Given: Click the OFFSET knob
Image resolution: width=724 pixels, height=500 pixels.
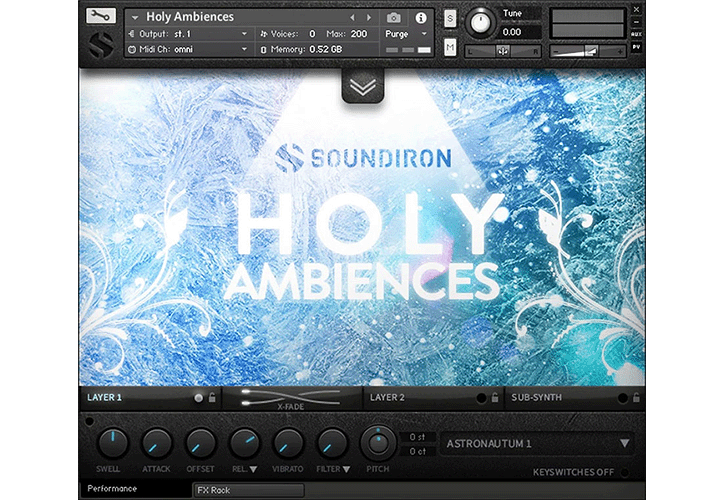Looking at the screenshot, I should [200, 443].
